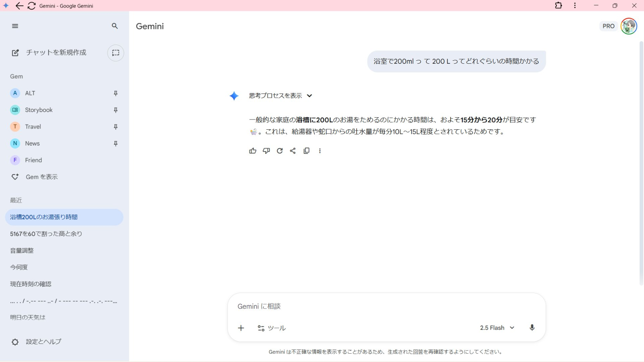Unpin the Storybook gem
The height and width of the screenshot is (362, 644).
pos(116,110)
